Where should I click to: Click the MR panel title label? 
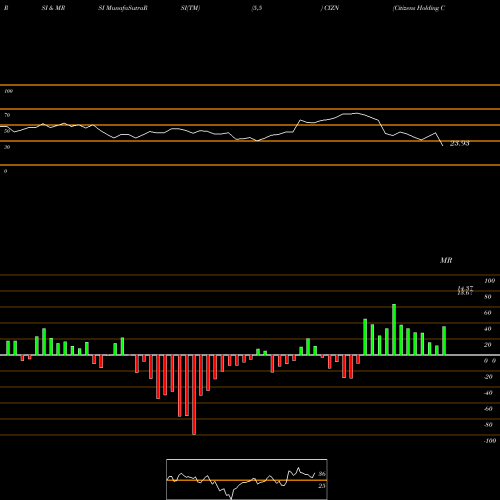[x=446, y=260]
